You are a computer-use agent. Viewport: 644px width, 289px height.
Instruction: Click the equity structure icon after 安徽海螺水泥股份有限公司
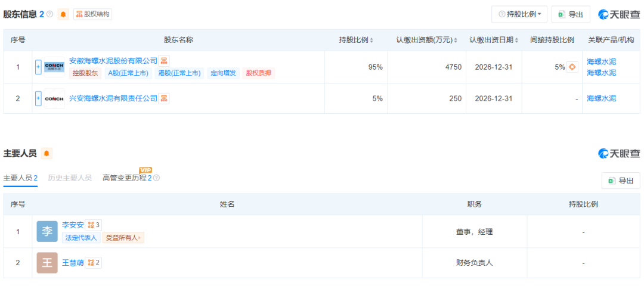[164, 61]
